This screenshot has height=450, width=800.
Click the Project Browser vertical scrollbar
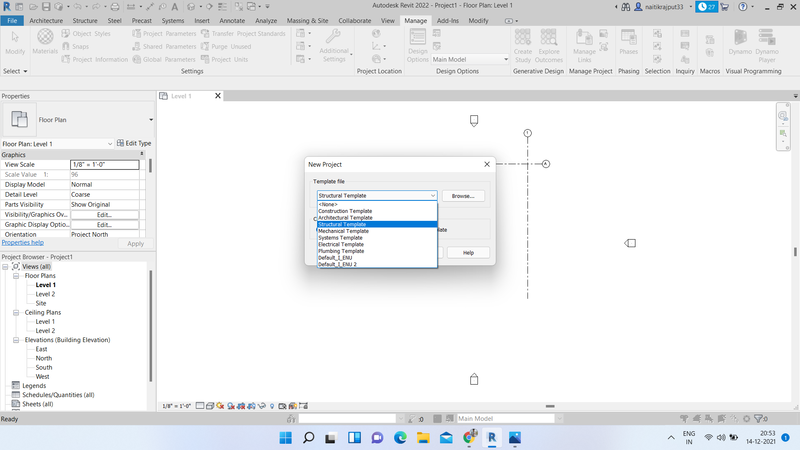151,326
